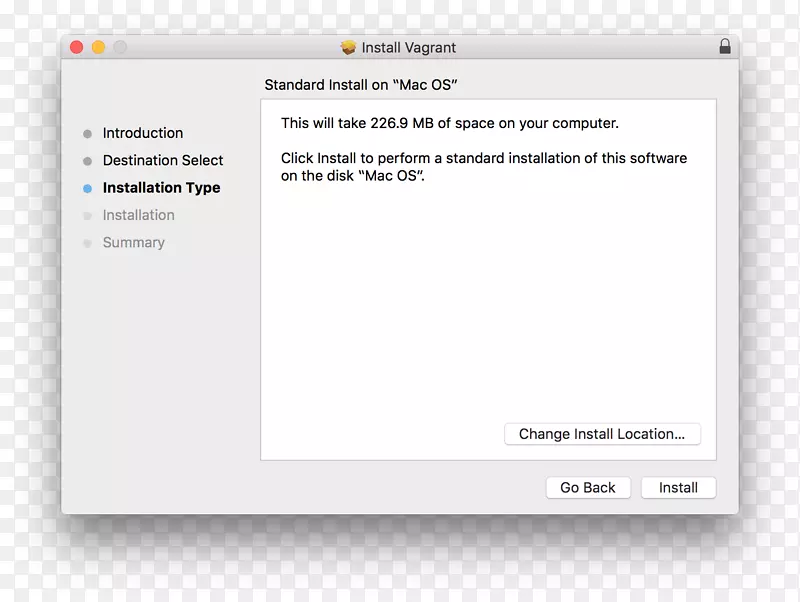Click the Standard Install on Mac OS heading

tap(360, 85)
